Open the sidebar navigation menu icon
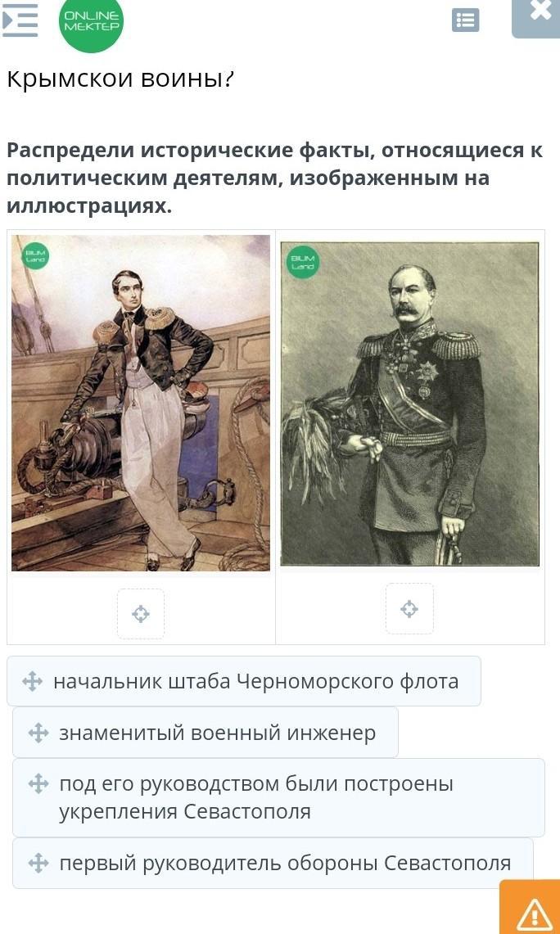Image resolution: width=560 pixels, height=934 pixels. coord(19,20)
